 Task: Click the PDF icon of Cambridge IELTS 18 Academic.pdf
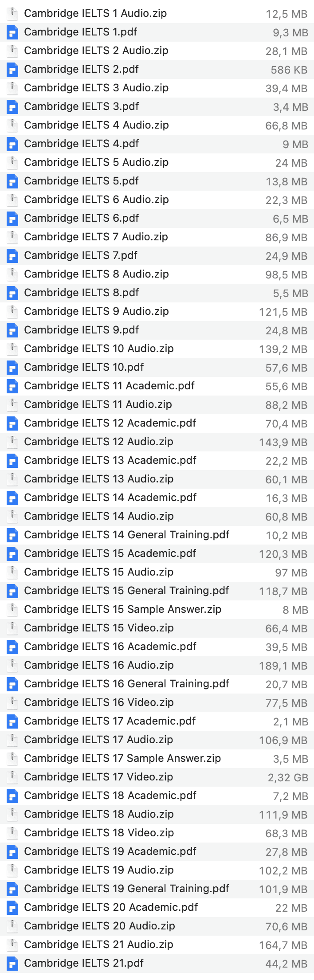[x=13, y=796]
